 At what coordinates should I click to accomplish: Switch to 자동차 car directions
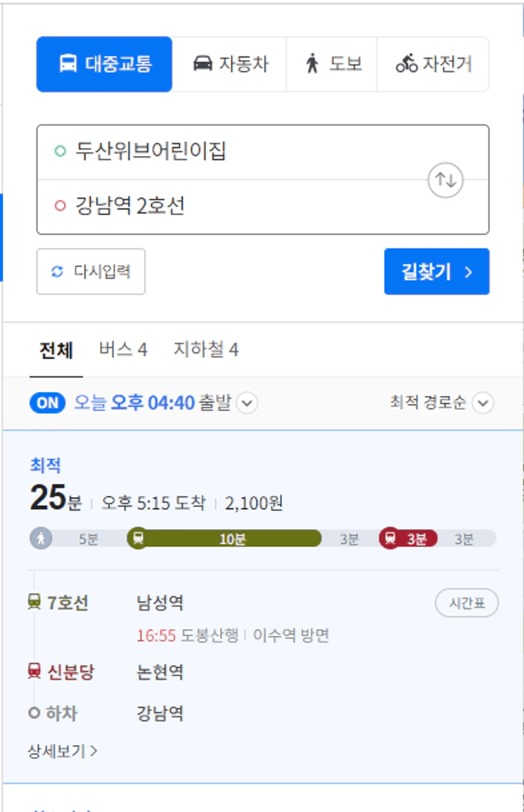click(x=230, y=64)
